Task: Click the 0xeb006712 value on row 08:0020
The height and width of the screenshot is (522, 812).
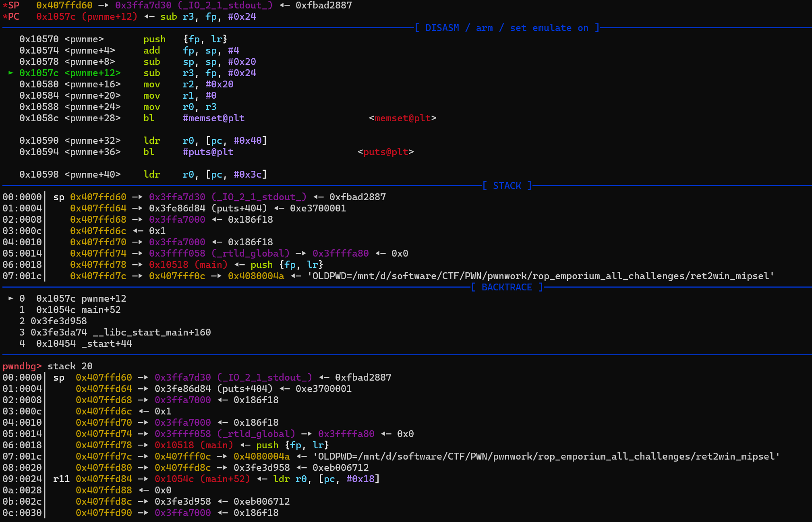Action: [x=341, y=468]
